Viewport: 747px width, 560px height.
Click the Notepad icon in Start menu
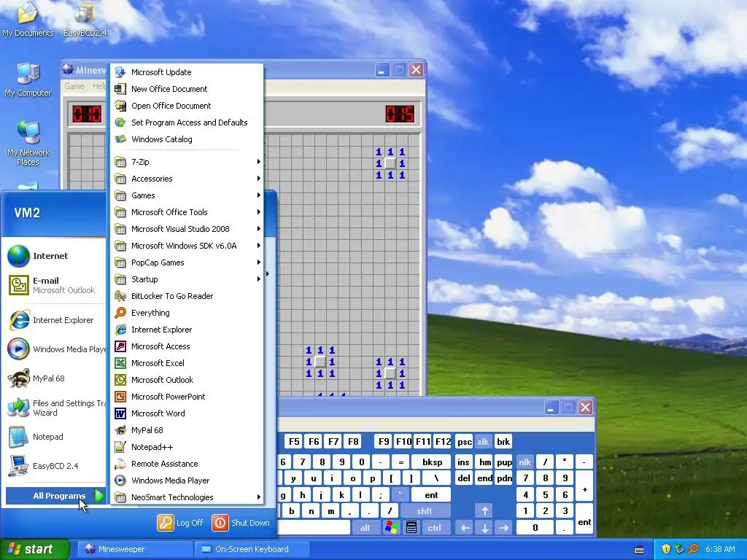18,437
